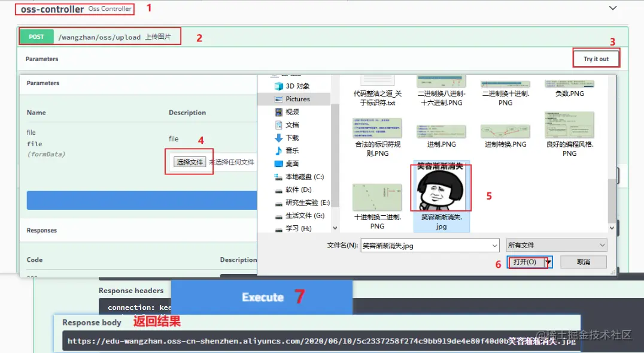Click the 文档 documents folder icon
644x353 pixels.
point(279,125)
